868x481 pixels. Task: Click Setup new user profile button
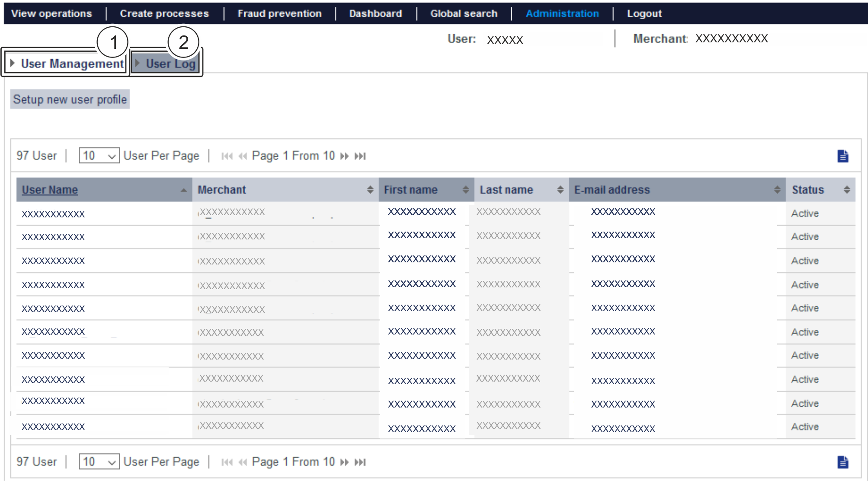point(70,99)
